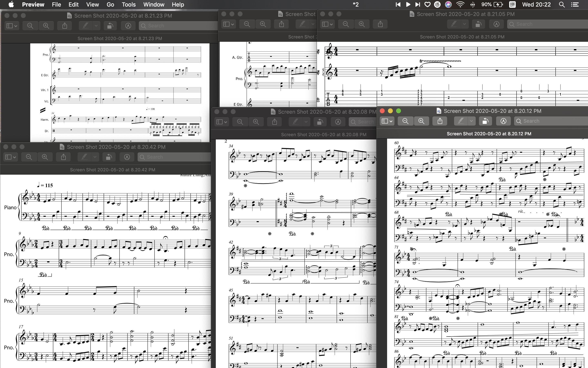Skip to next track in menu bar

pyautogui.click(x=418, y=4)
